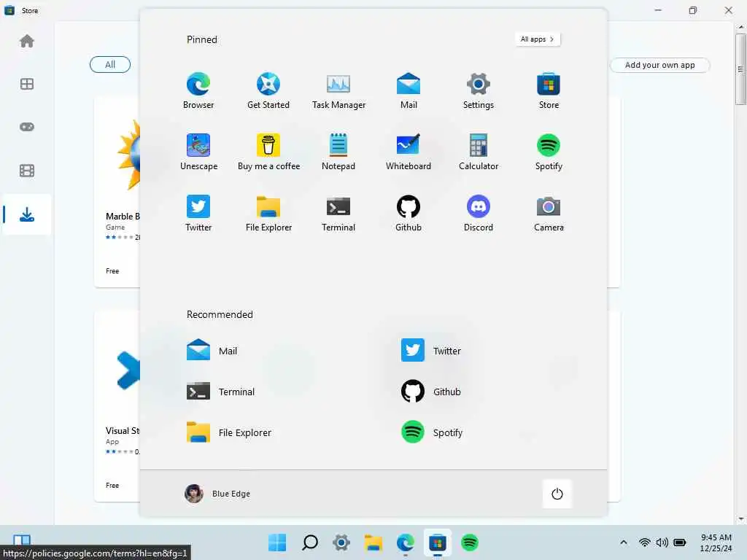Open the Browser pinned app
The image size is (747, 560).
198,90
